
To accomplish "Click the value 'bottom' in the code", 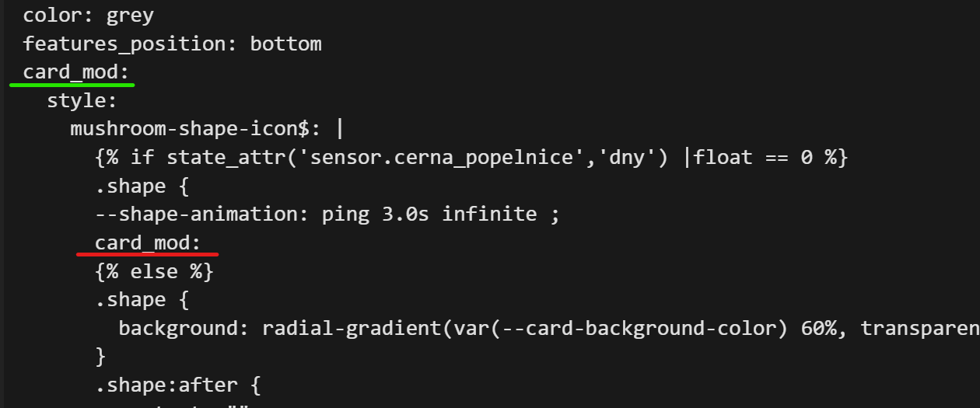I will (x=285, y=44).
